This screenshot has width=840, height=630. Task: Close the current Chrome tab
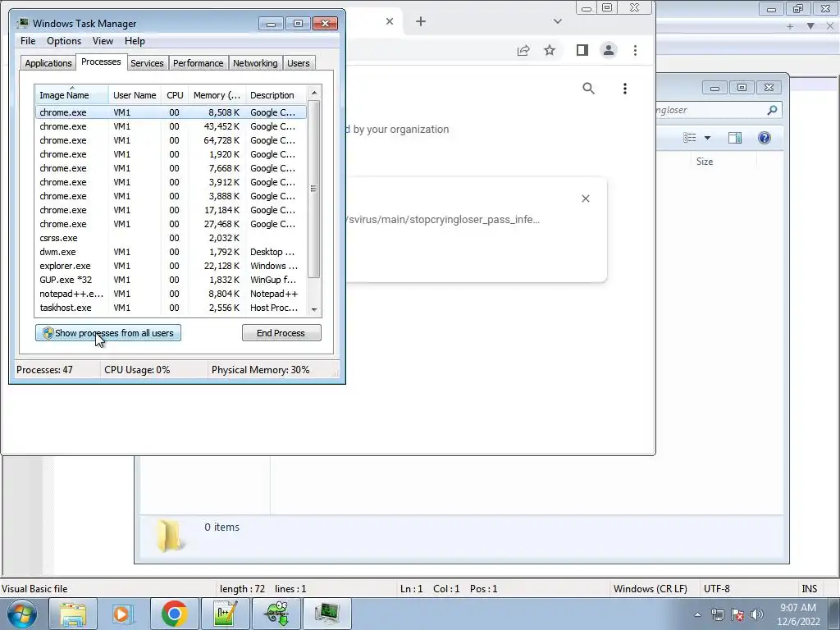tap(390, 21)
